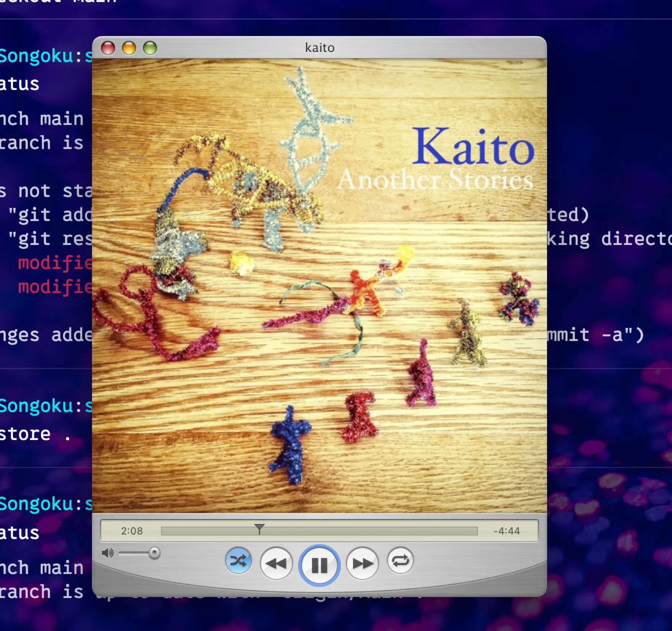Screen dimensions: 672x631
Task: Click the playhead marker on progress bar
Action: pos(259,528)
